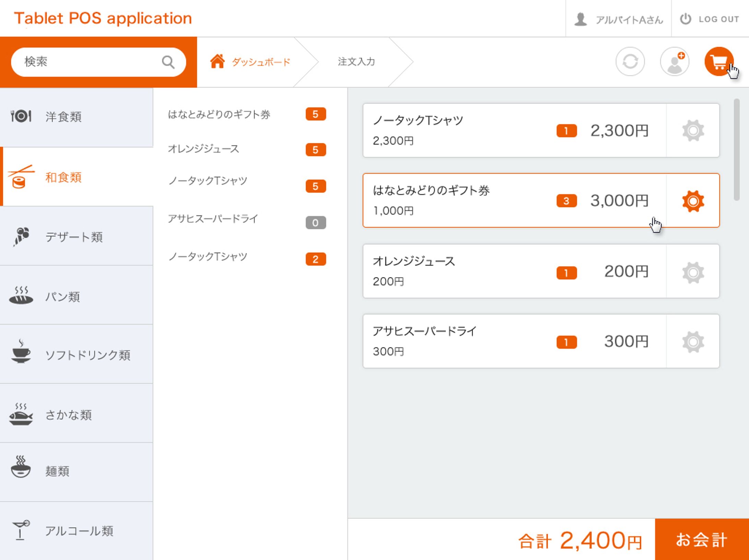Open the さかな類 category
749x560 pixels.
click(76, 414)
